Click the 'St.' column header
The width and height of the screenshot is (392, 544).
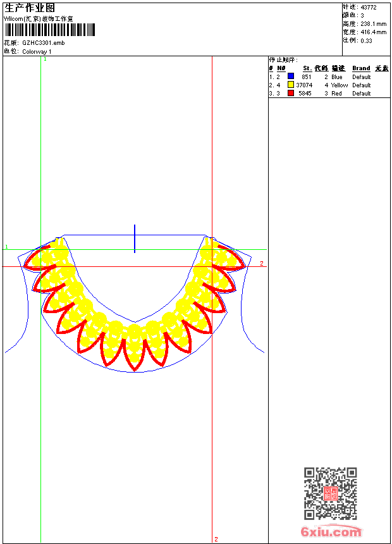307,68
